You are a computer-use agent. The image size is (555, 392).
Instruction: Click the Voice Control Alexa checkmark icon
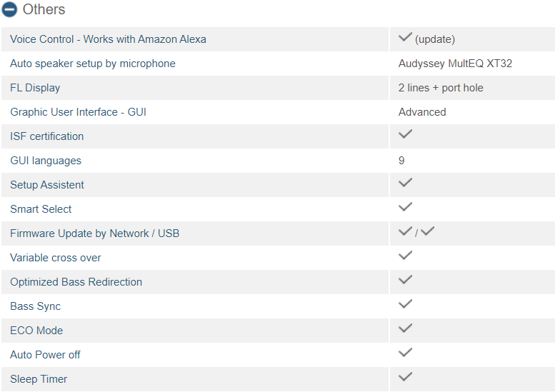click(x=405, y=37)
